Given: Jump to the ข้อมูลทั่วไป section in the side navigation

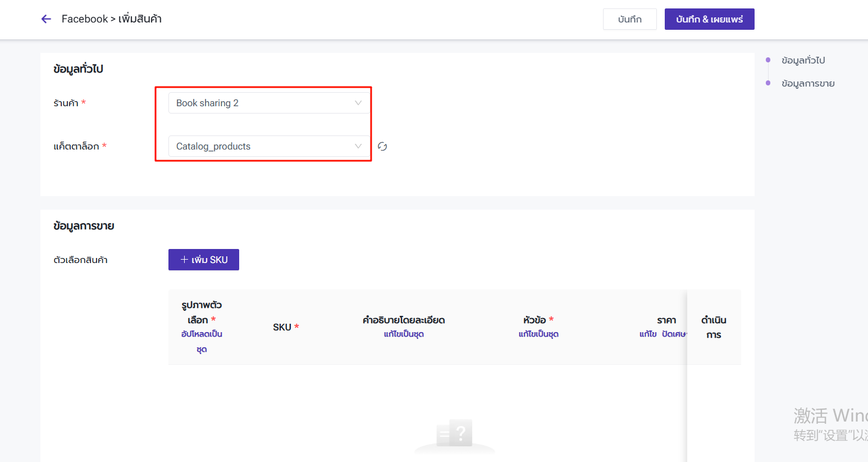Looking at the screenshot, I should [x=803, y=60].
